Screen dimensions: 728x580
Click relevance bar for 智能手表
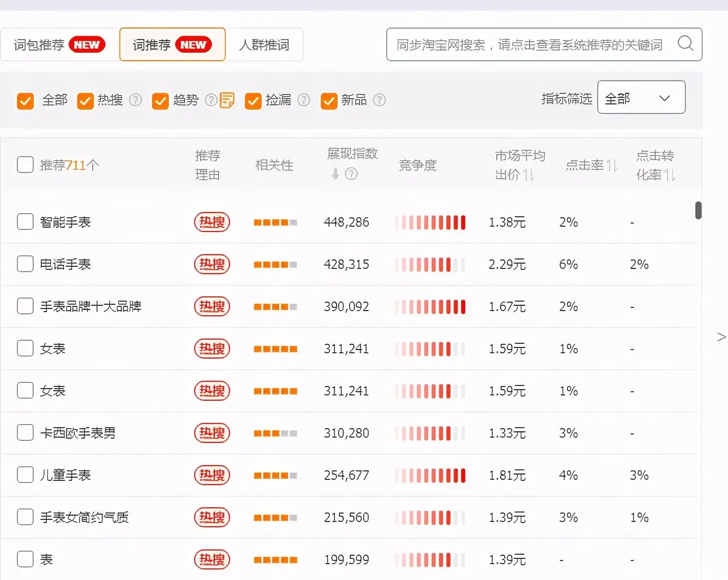275,223
